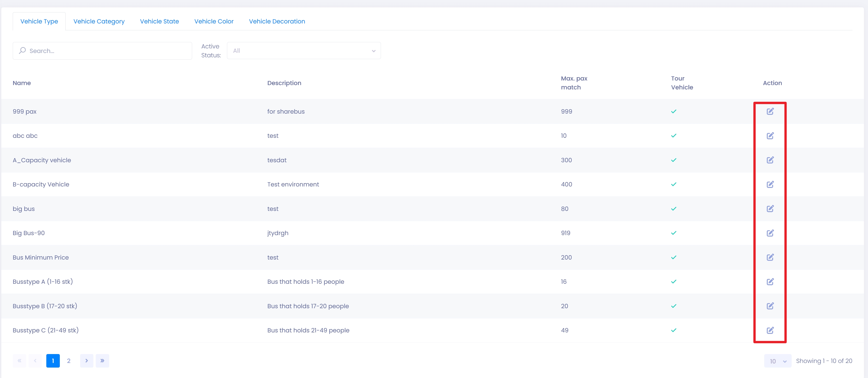The image size is (868, 378).
Task: Click the edit icon for Big Bus-90
Action: (x=770, y=233)
